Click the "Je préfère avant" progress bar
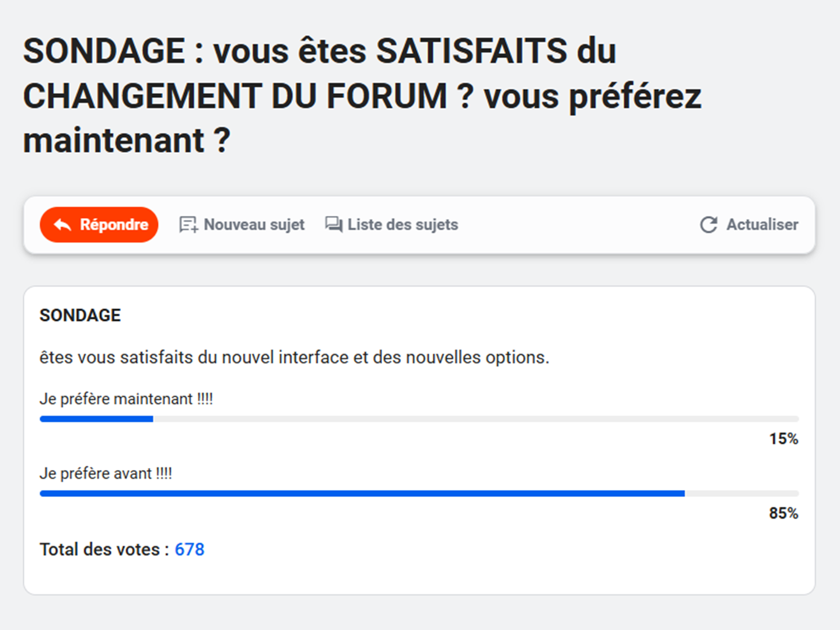Image resolution: width=840 pixels, height=630 pixels. 419,494
